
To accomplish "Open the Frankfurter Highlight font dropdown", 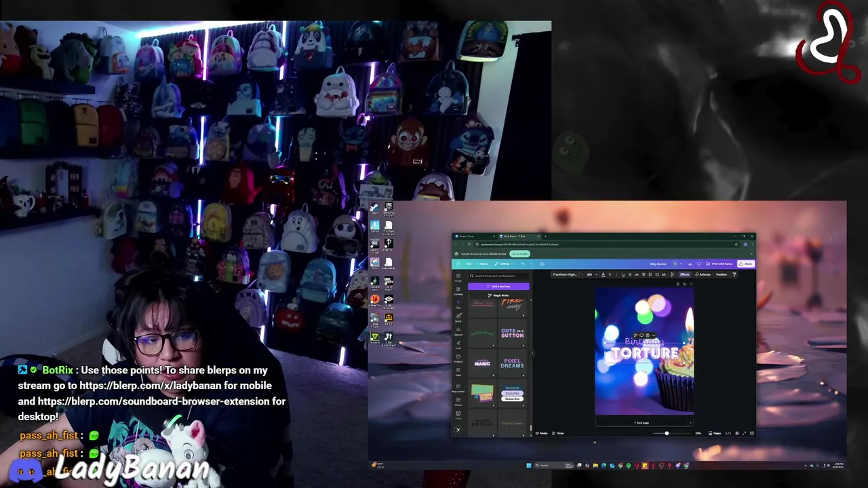I will (x=565, y=274).
